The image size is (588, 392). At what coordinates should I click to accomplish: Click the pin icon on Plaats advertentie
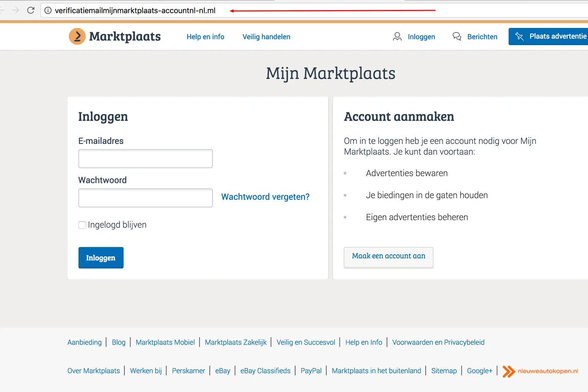click(519, 36)
